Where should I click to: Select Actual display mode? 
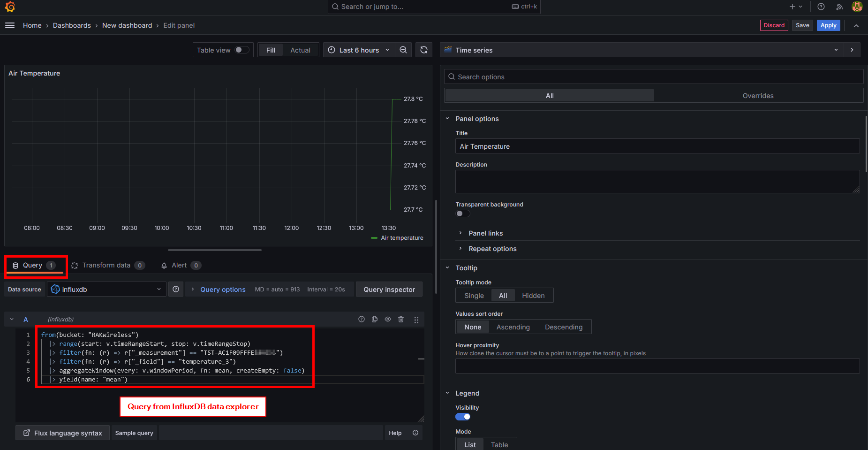pos(300,50)
